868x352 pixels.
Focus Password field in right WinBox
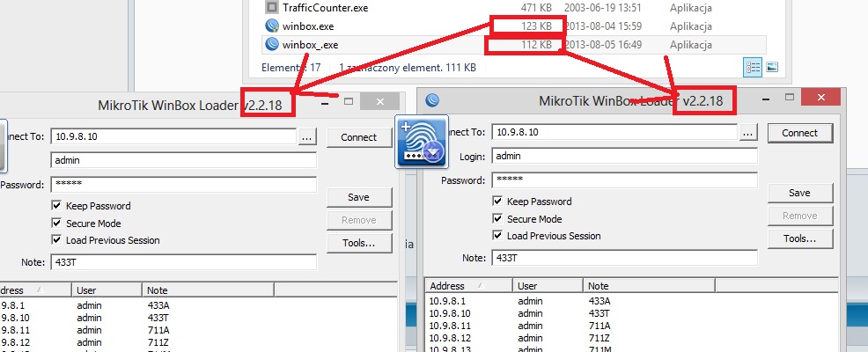coord(624,180)
